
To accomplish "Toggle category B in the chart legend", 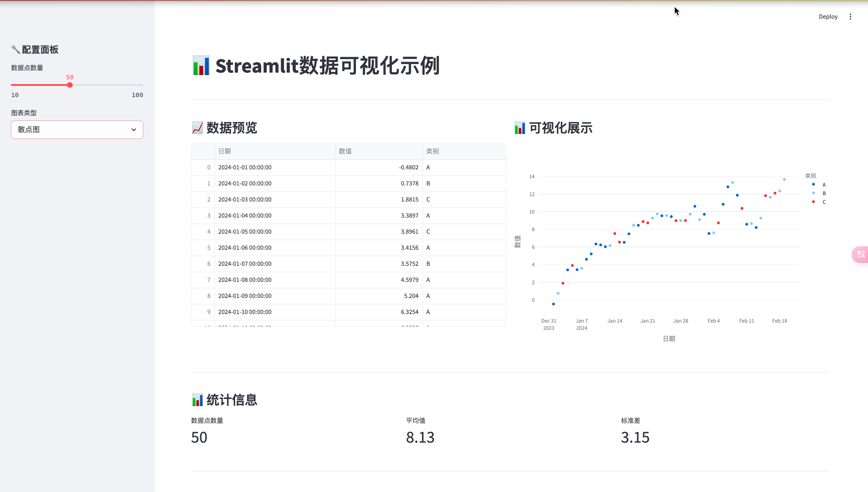I will pos(824,193).
